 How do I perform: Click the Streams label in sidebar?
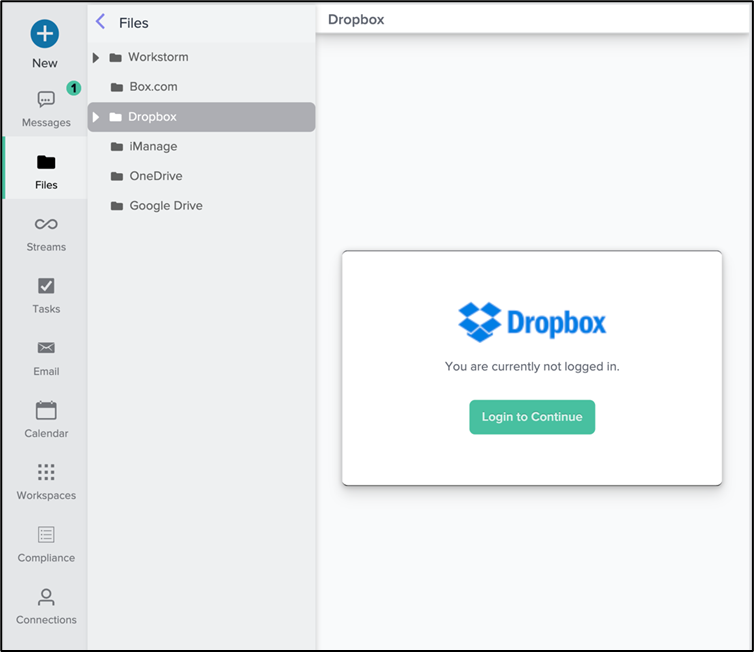(46, 247)
